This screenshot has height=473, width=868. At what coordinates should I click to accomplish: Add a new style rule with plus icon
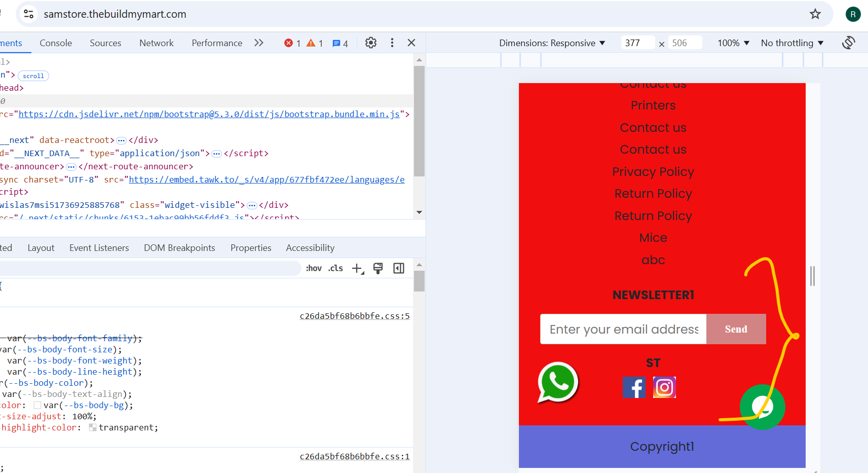click(358, 269)
